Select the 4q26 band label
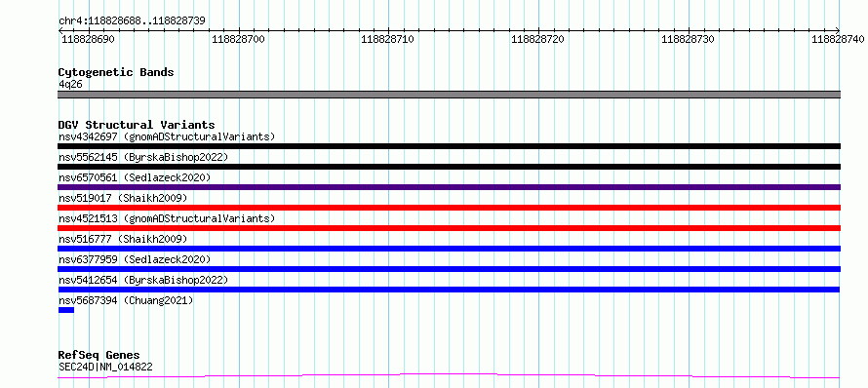Image resolution: width=868 pixels, height=388 pixels. point(70,84)
